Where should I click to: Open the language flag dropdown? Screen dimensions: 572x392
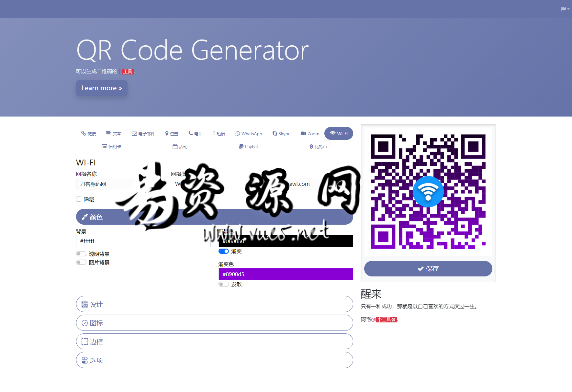coord(565,9)
